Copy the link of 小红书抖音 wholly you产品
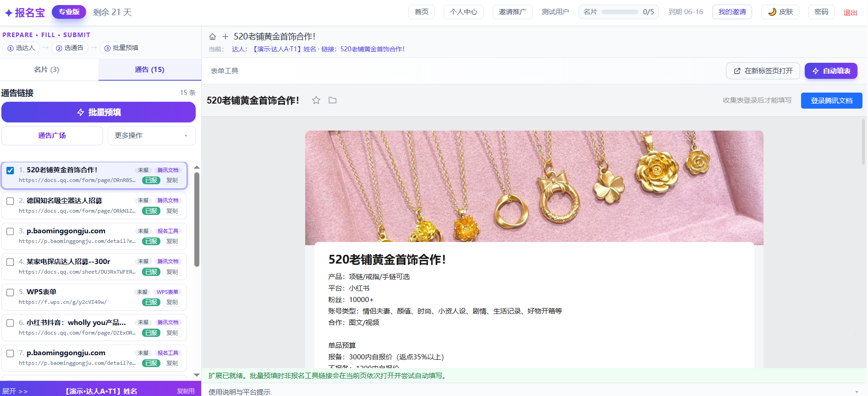Image resolution: width=868 pixels, height=396 pixels. pos(172,333)
